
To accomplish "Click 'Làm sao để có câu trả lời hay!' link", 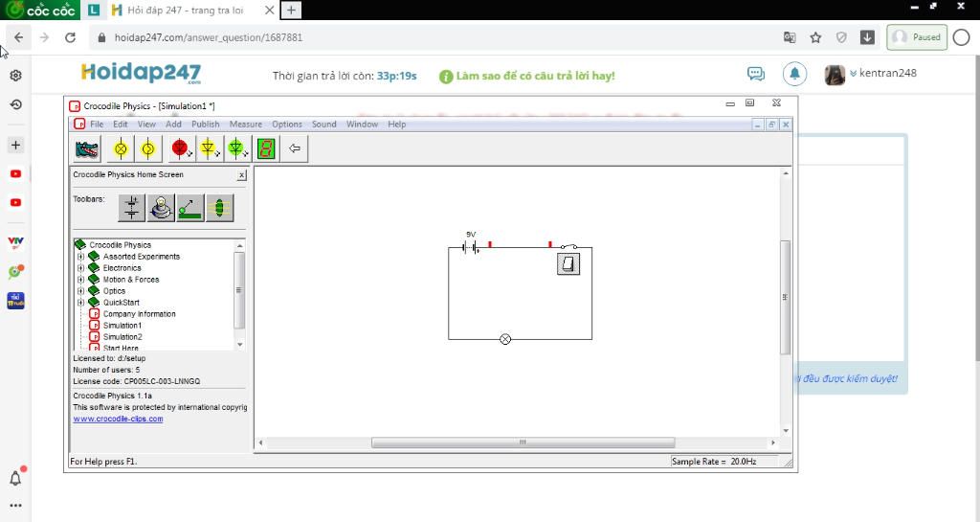I will pyautogui.click(x=535, y=76).
